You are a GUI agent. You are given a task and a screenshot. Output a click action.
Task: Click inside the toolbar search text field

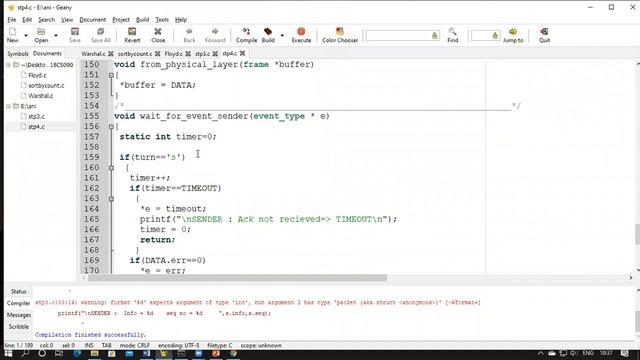tap(398, 36)
